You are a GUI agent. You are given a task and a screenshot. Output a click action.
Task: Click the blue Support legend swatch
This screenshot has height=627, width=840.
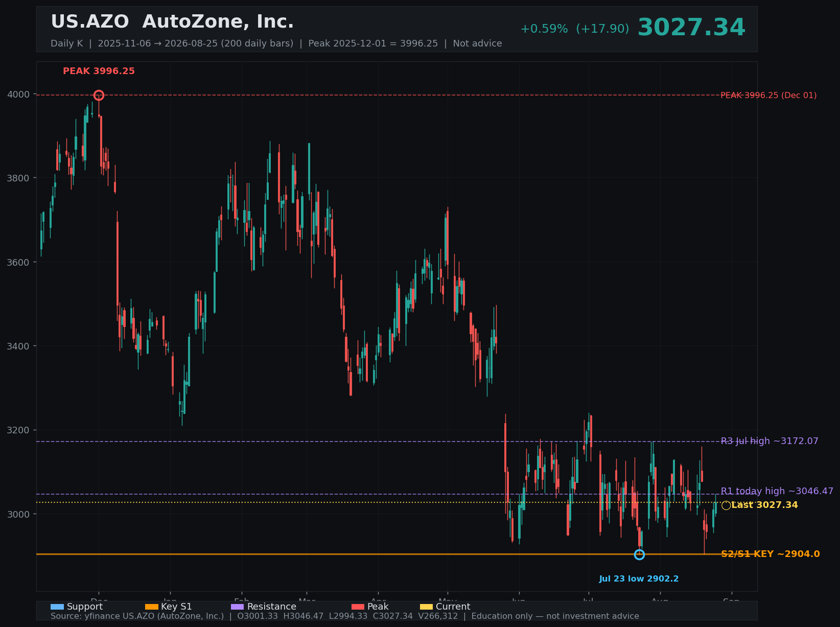(57, 607)
